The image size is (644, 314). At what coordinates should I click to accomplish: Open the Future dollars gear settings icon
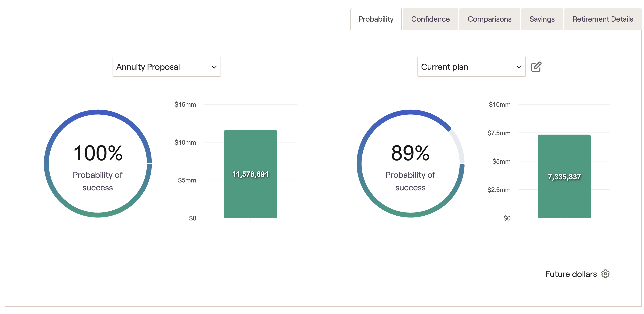(x=605, y=274)
